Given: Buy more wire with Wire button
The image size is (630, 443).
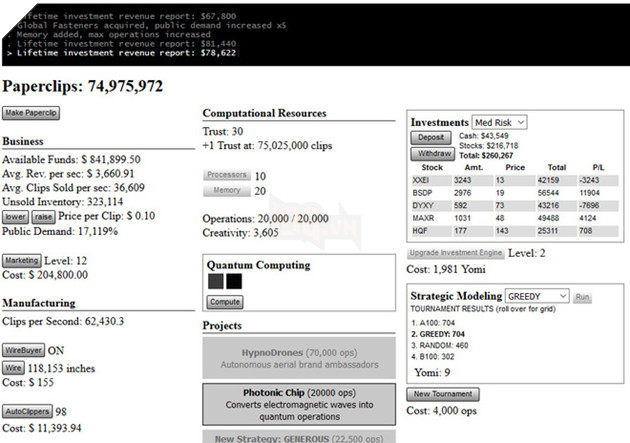Looking at the screenshot, I should 14,368.
